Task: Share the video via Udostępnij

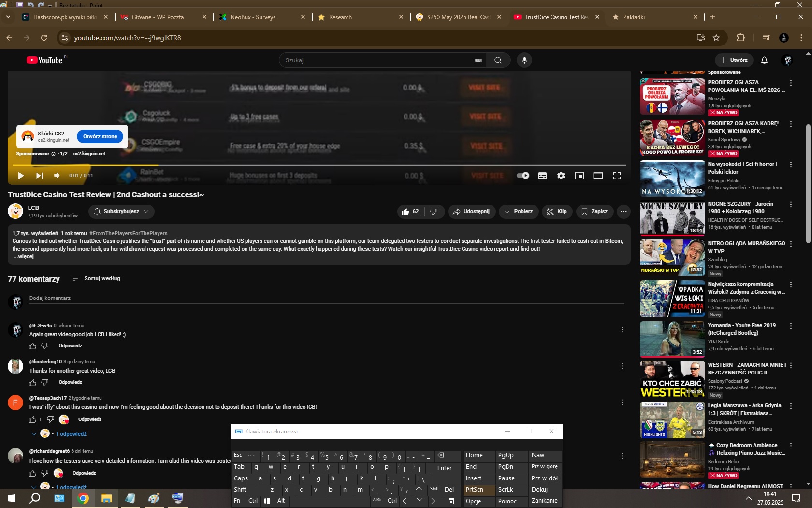Action: [471, 211]
